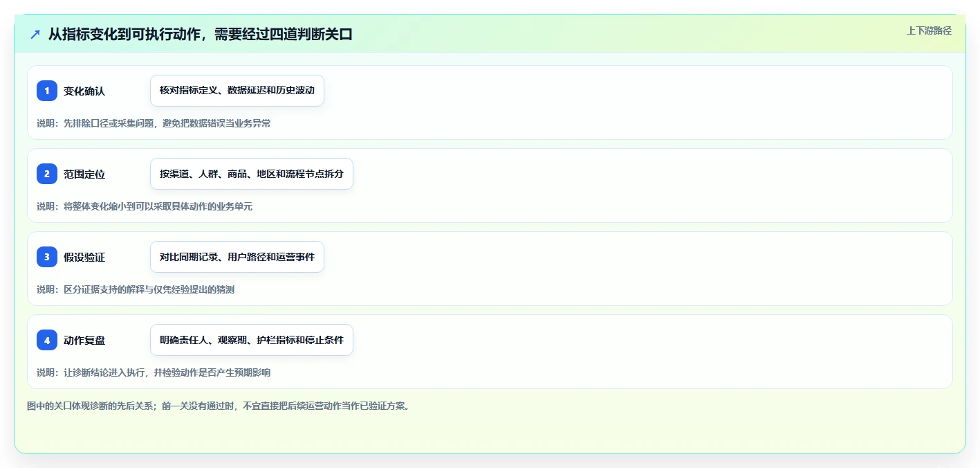Click the number 3 badge for 假设验证
980x468 pixels.
[47, 257]
